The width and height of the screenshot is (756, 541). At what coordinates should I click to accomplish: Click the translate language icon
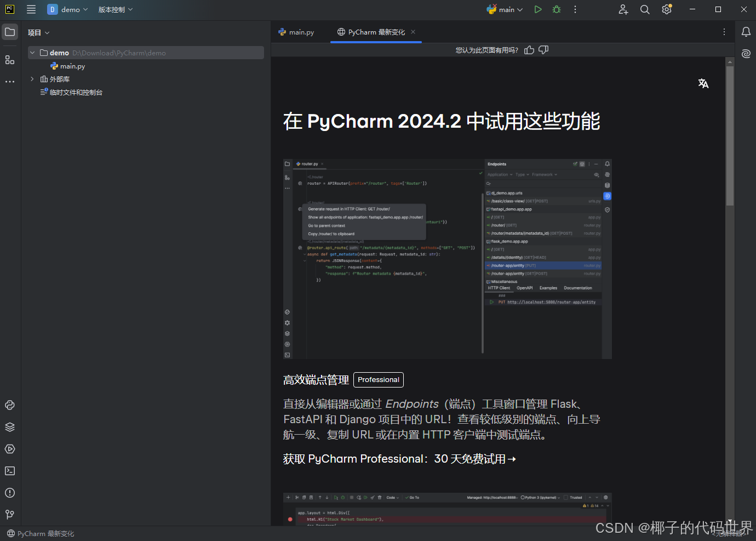coord(703,83)
